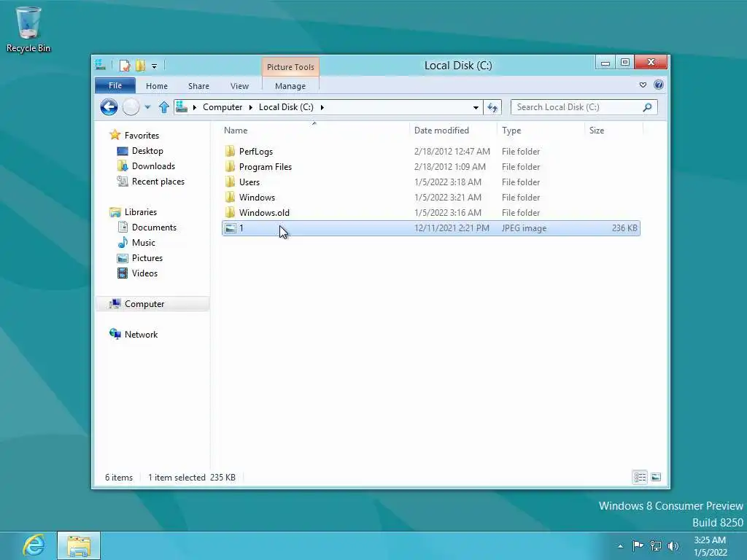Click File Explorer taskbar button
Screen dimensions: 747x560
(x=79, y=545)
